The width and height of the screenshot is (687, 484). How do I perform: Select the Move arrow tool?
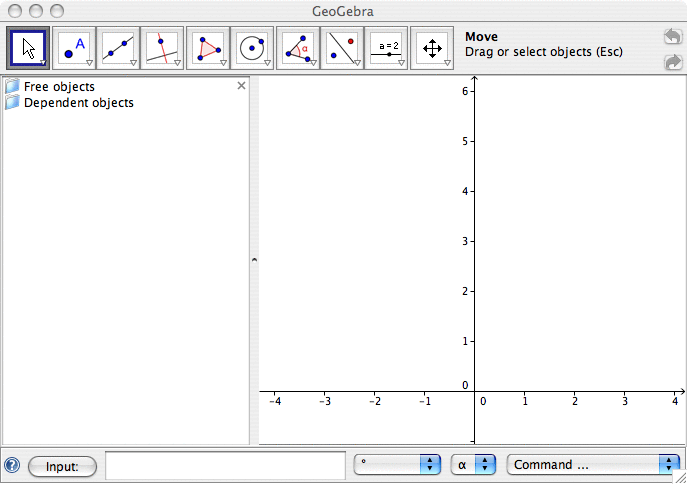(29, 47)
